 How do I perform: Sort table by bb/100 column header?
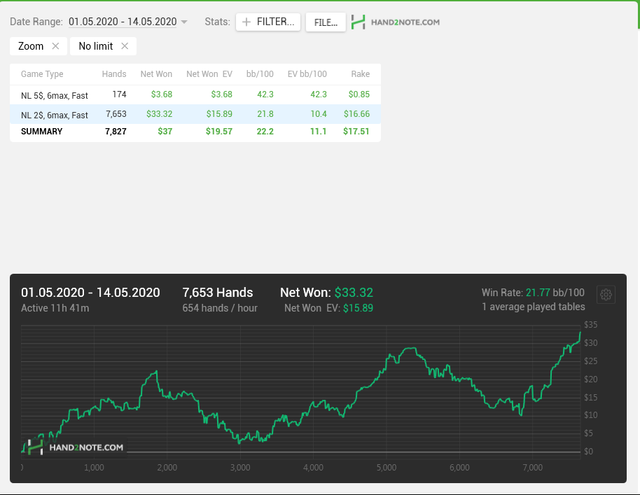260,74
